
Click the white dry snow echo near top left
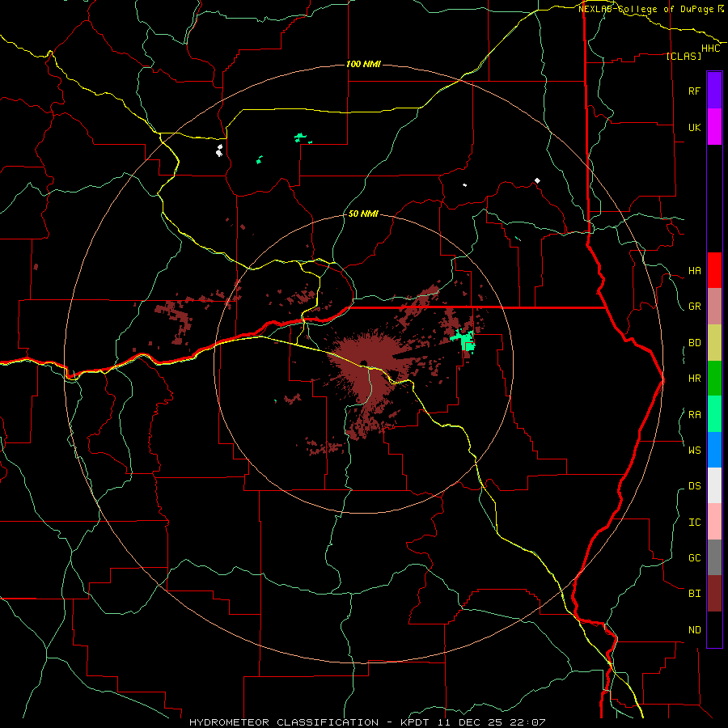point(219,150)
